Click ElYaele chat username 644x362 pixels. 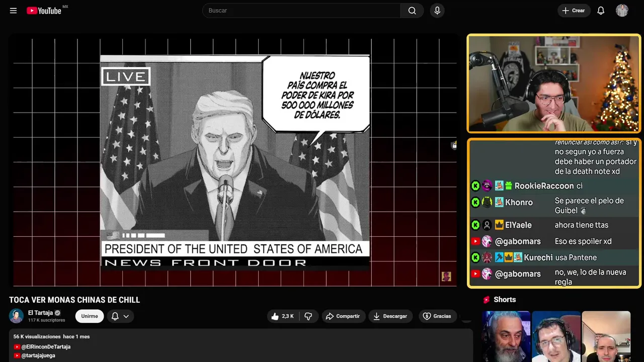click(x=518, y=225)
